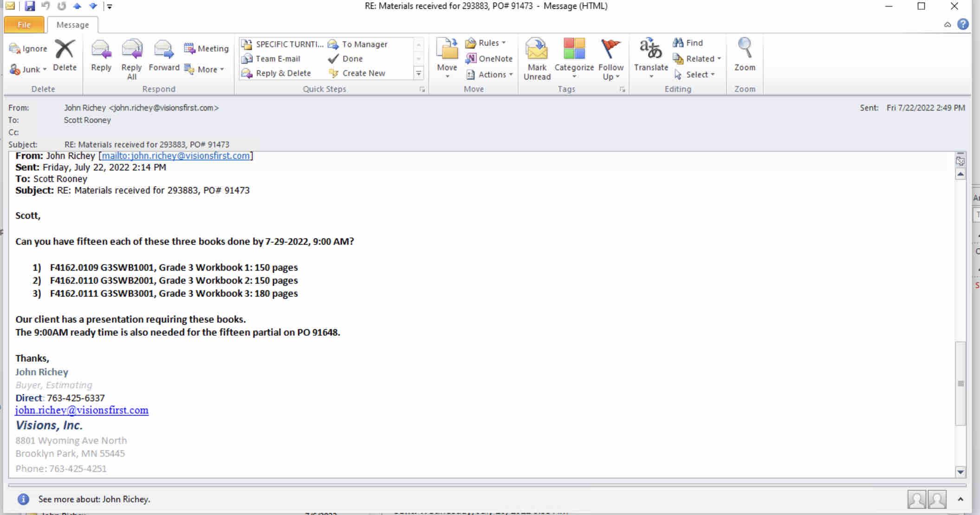Viewport: 980px width, 515px height.
Task: Open the File tab
Action: [x=24, y=25]
